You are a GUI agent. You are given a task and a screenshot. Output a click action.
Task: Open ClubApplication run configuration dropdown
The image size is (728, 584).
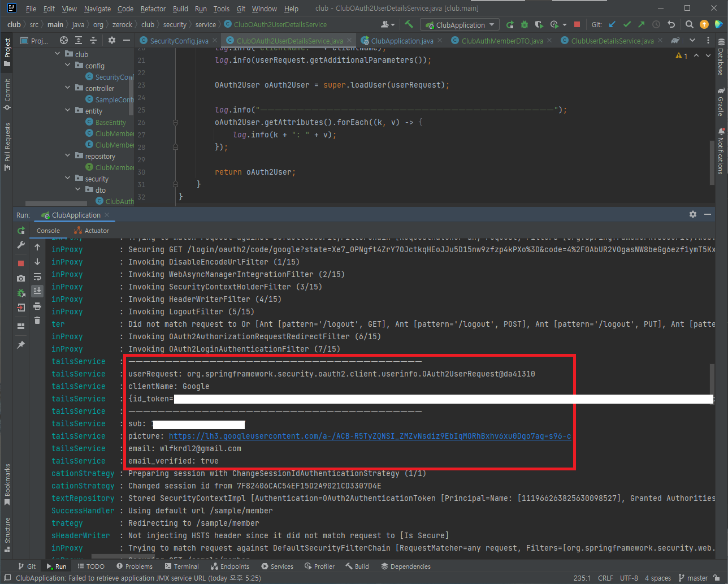(x=460, y=25)
